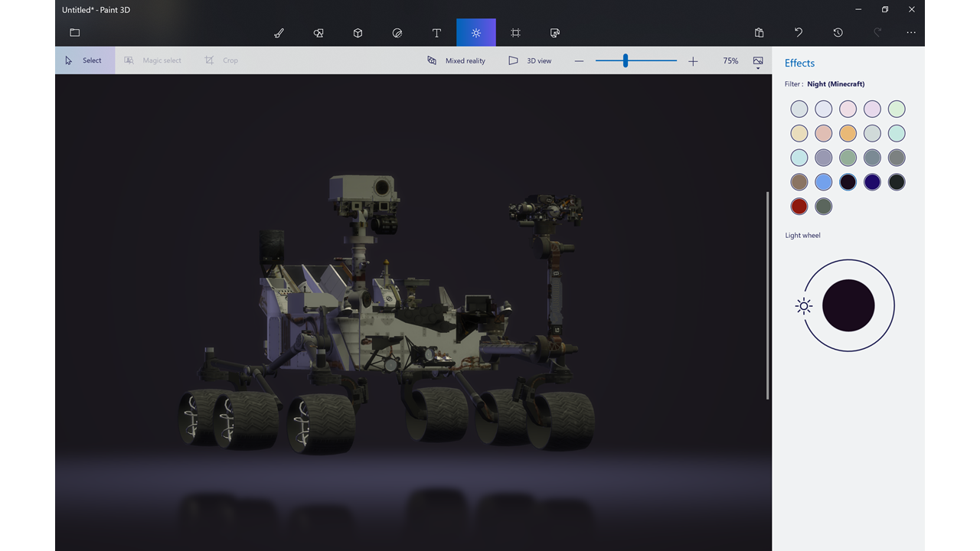Apply the muted purple-gray filter swatch
Viewport: 980px width, 551px height.
824,158
